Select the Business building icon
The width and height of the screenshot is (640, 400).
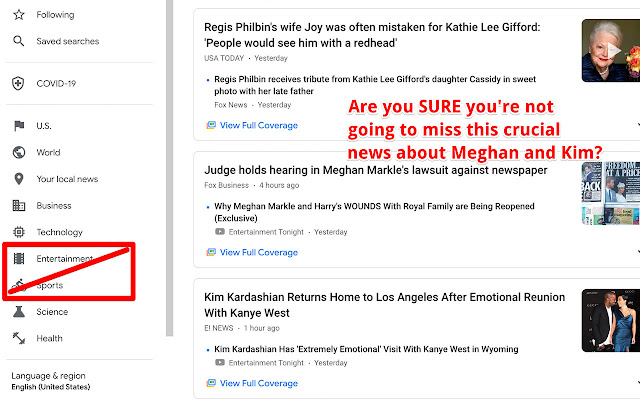(x=19, y=205)
